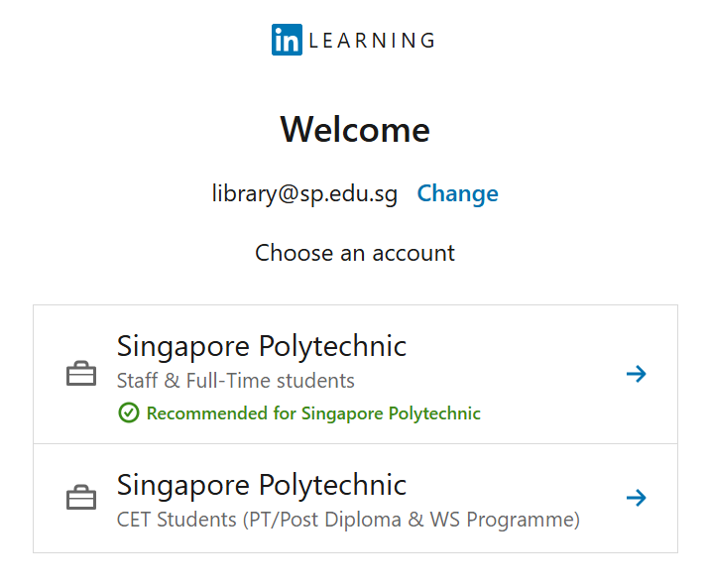Click the Welcome heading
The image size is (708, 588).
pos(355,130)
